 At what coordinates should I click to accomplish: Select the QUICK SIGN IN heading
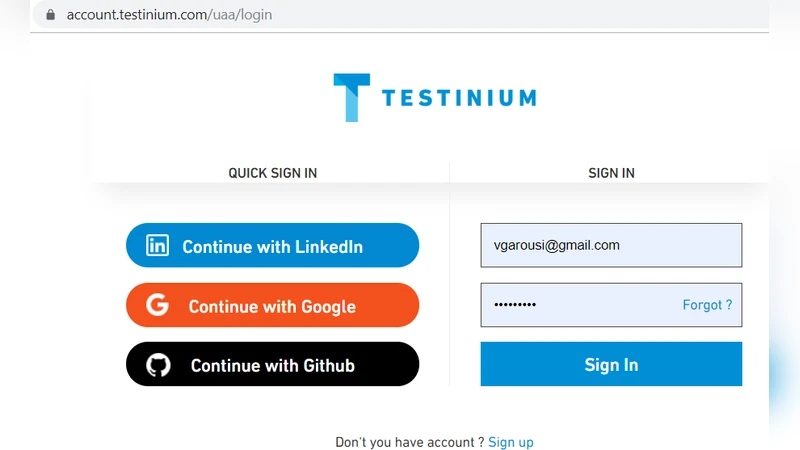(x=272, y=173)
